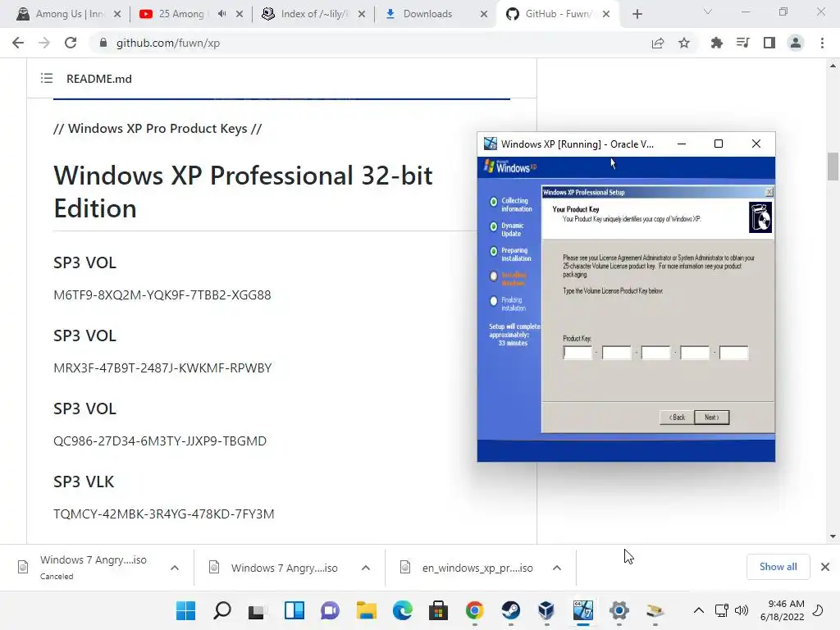Click the product key MRX3F-47B9T-2487J-KWKMF-RPWBY
This screenshot has width=840, height=630.
click(163, 368)
